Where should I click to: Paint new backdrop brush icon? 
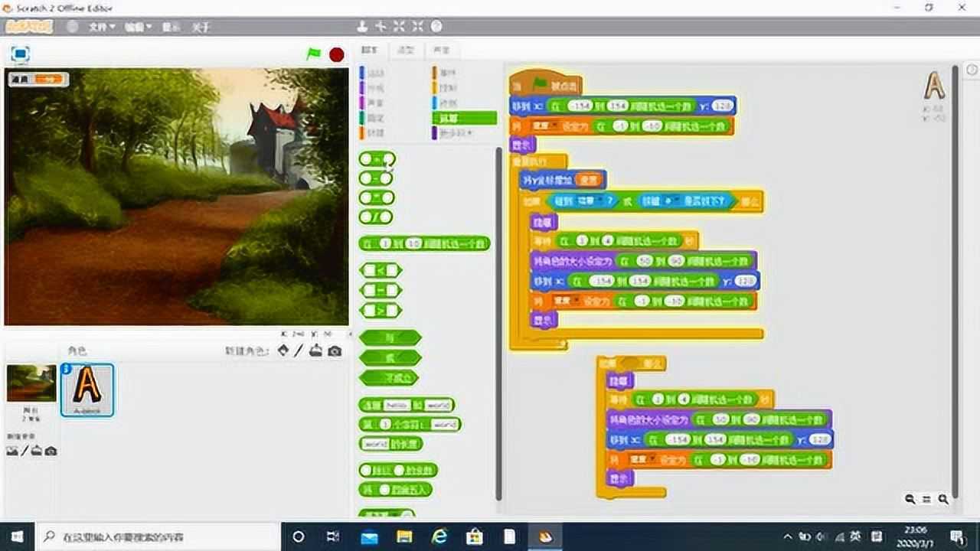[x=24, y=451]
